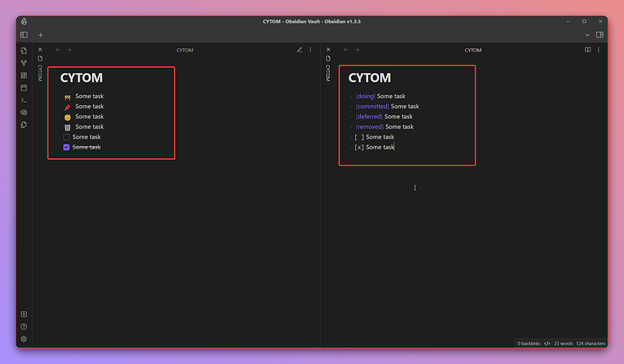Open the help circle icon
The height and width of the screenshot is (364, 624).
pos(24,327)
